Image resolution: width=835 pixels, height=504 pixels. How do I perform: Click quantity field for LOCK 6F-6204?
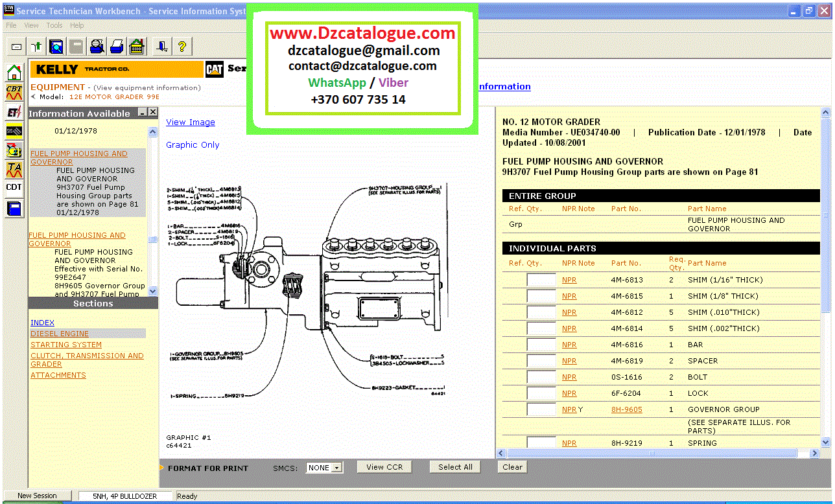click(x=541, y=394)
